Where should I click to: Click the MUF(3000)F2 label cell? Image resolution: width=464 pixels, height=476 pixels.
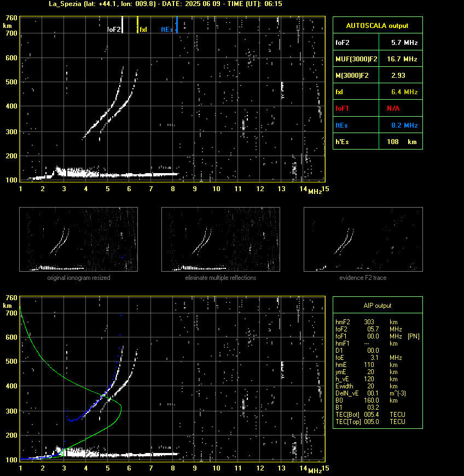point(356,59)
